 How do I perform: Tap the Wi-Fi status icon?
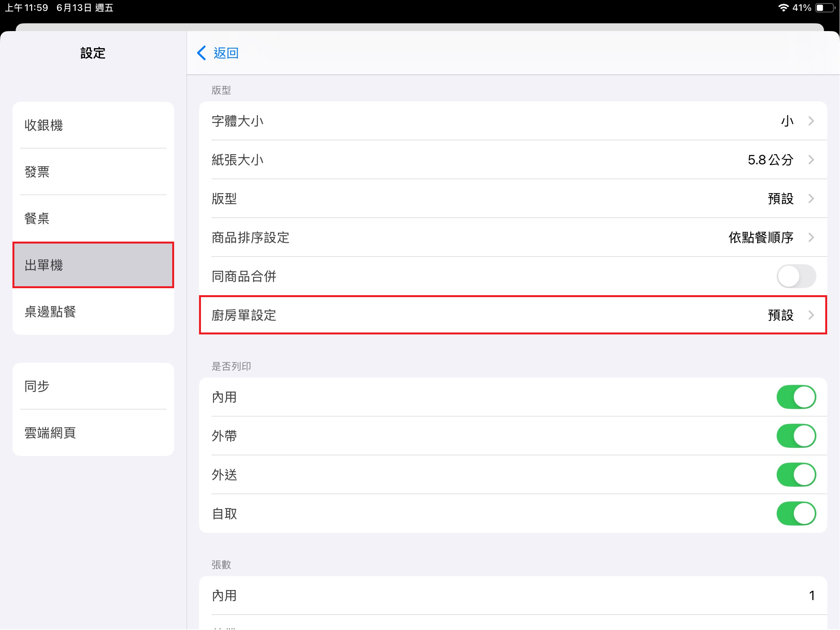[x=783, y=8]
